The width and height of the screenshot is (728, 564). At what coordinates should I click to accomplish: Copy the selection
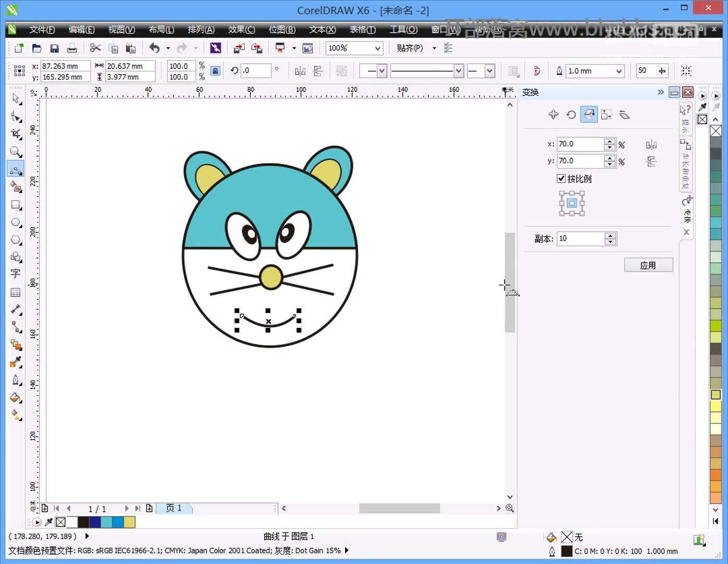pos(113,48)
